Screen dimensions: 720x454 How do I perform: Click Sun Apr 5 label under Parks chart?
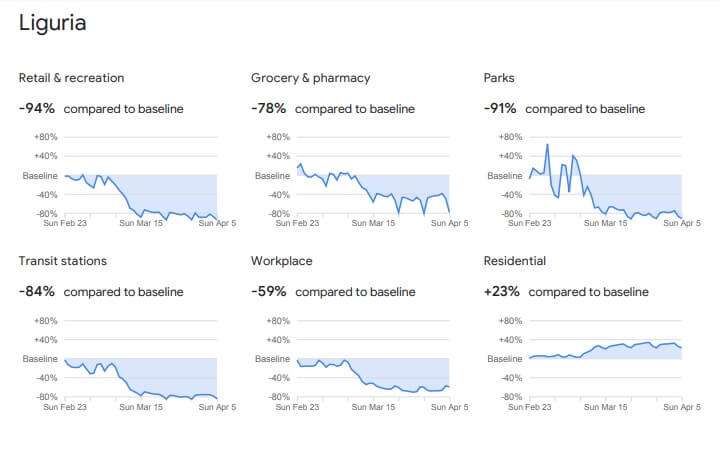(682, 223)
